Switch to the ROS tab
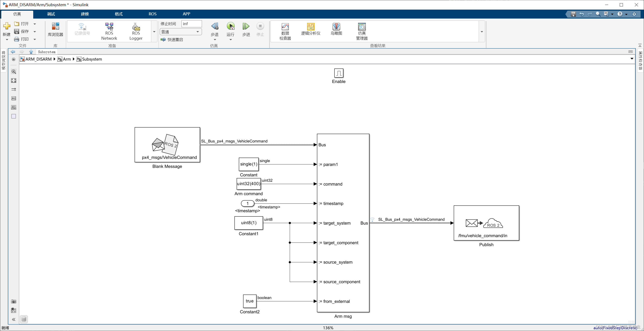Screen dimensions: 644x331 pyautogui.click(x=153, y=14)
